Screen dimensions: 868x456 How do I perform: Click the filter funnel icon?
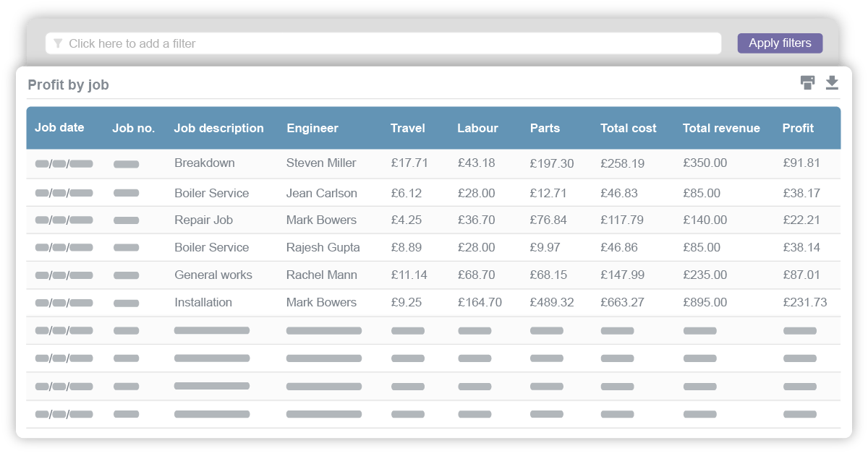(x=58, y=43)
